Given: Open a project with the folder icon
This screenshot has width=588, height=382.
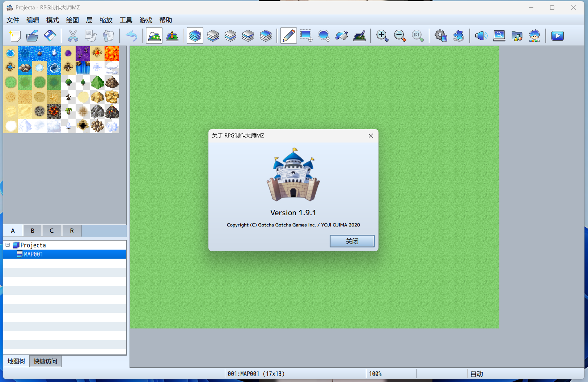Looking at the screenshot, I should [x=33, y=36].
